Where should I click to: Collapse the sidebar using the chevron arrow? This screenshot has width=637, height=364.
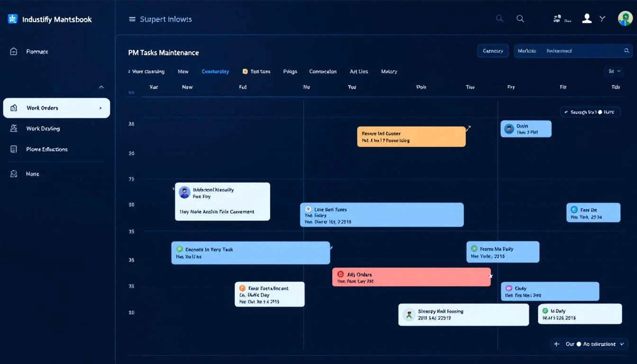[101, 87]
